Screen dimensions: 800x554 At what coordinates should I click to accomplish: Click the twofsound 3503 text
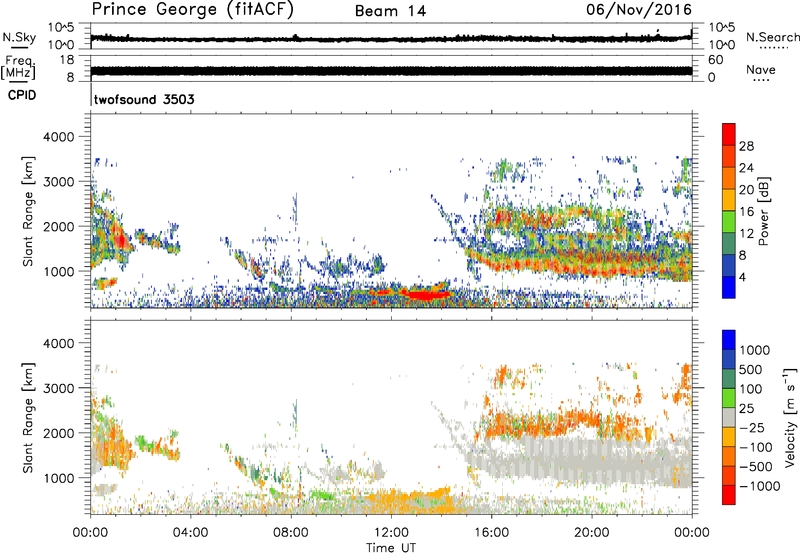point(144,99)
